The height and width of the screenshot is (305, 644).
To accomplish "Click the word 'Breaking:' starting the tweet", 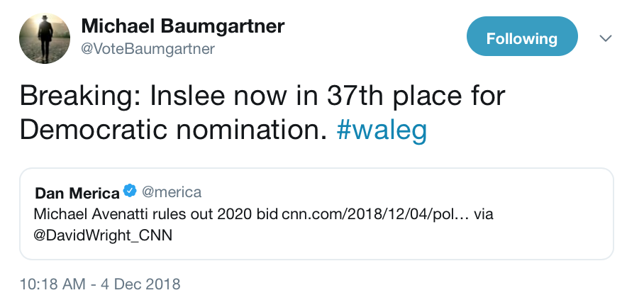I will pos(81,97).
